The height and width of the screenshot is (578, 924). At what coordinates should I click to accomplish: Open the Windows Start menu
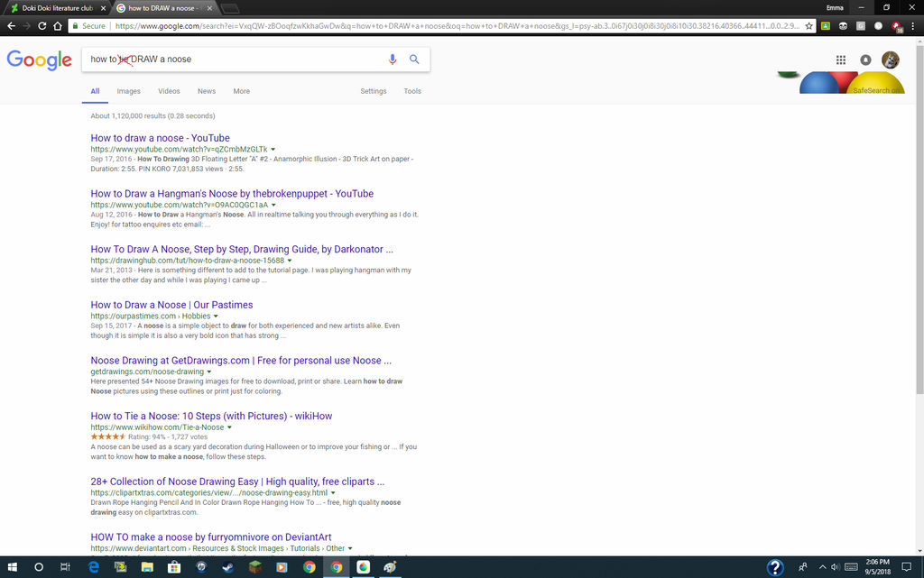pyautogui.click(x=12, y=567)
